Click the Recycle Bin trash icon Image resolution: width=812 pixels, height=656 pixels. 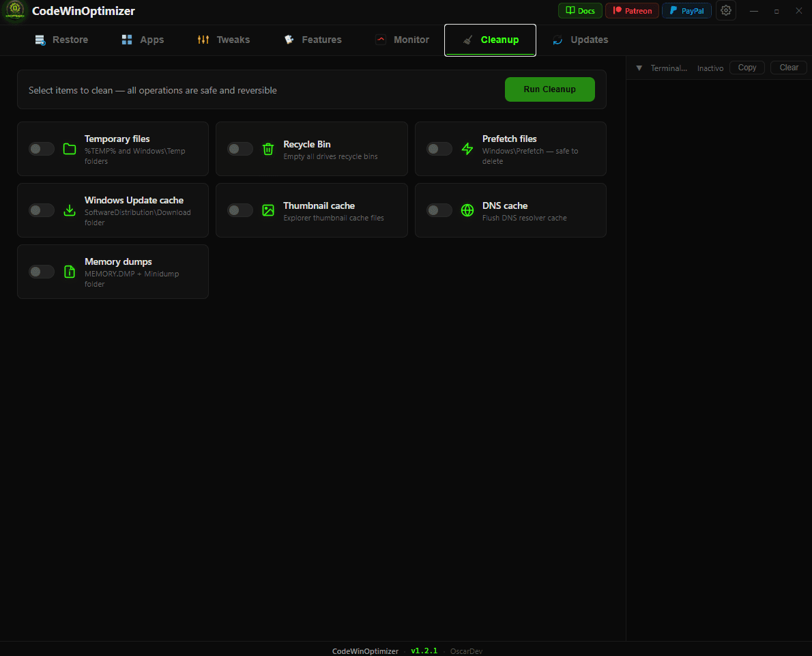pos(267,149)
